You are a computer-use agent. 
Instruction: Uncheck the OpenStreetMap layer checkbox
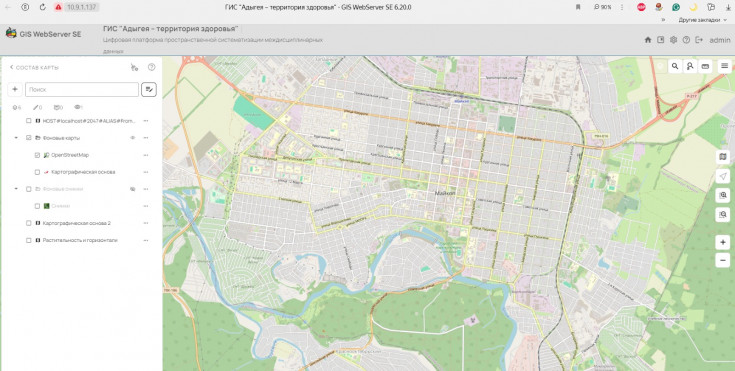pos(38,155)
